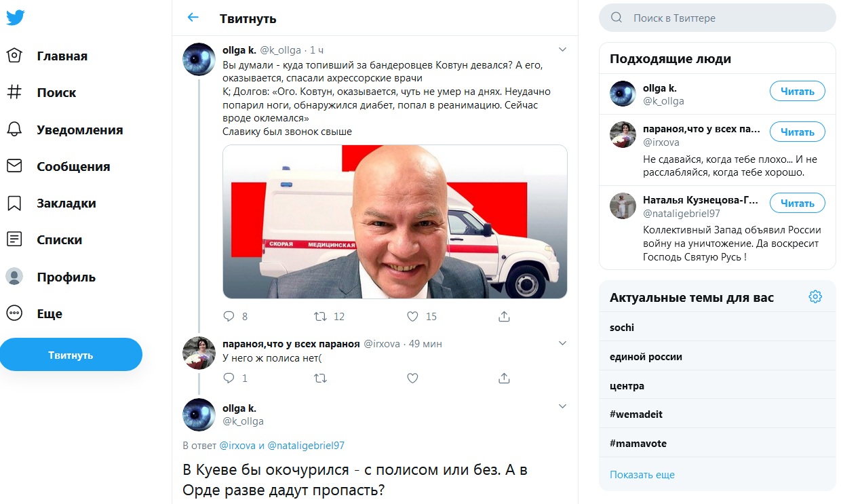The height and width of the screenshot is (504, 841).
Task: Expand options chevron on параноя reply
Action: click(562, 343)
